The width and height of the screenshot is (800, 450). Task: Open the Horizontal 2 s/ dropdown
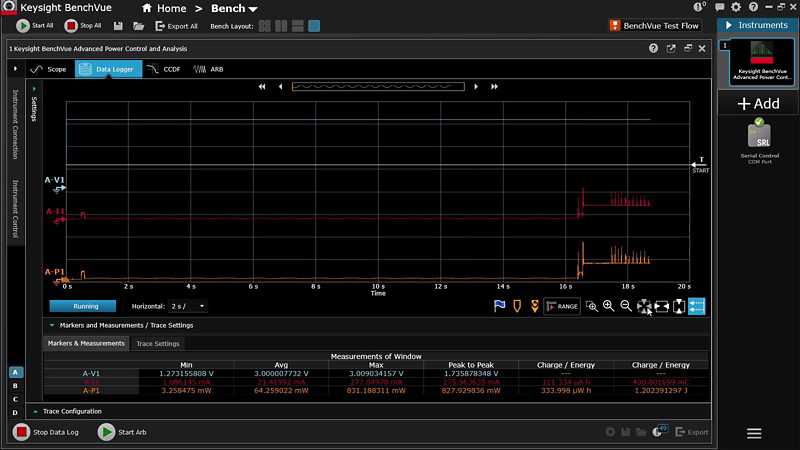[x=188, y=306]
